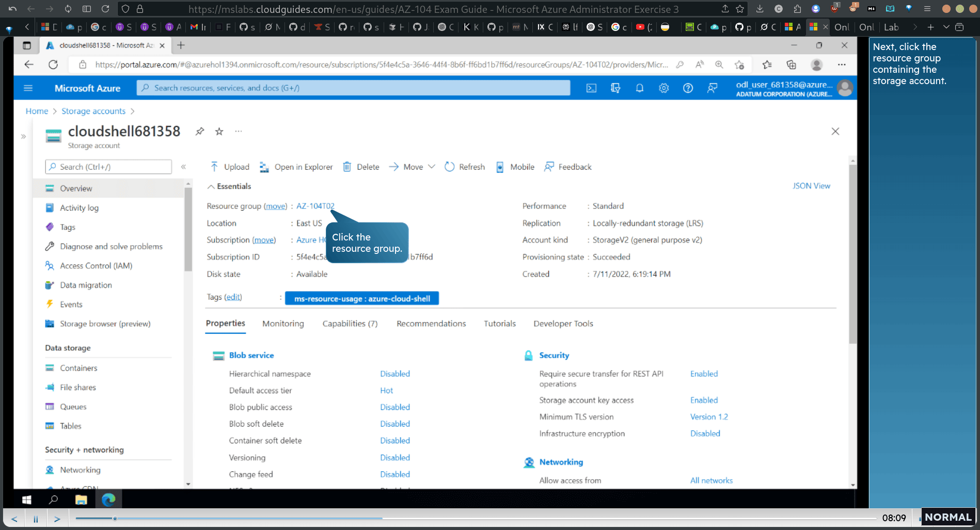980x530 pixels.
Task: Click the user account avatar in Azure
Action: (845, 88)
